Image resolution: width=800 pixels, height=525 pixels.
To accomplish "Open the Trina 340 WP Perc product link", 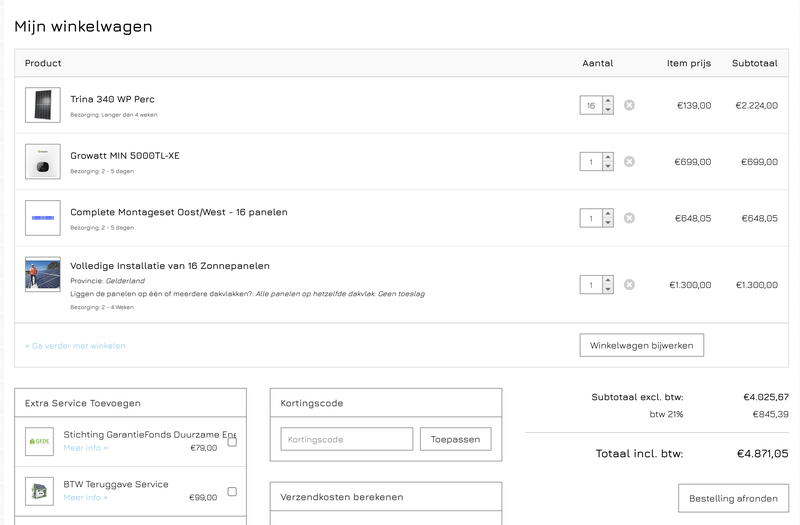I will (x=112, y=99).
